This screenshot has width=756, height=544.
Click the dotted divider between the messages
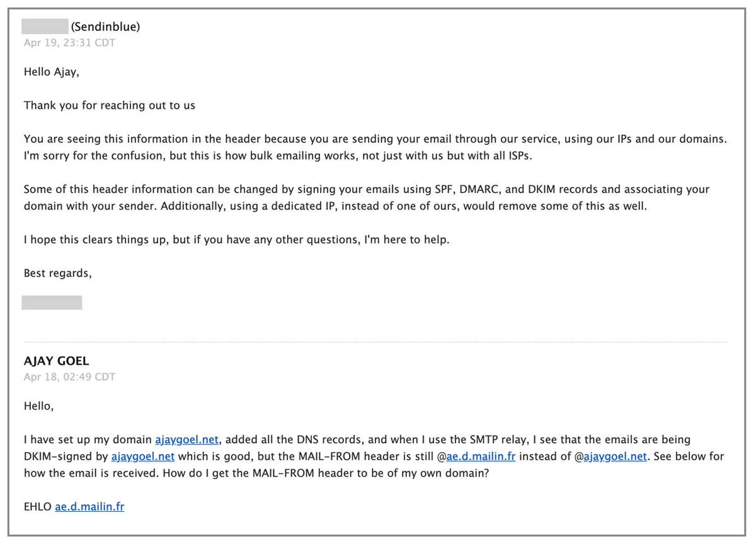375,342
